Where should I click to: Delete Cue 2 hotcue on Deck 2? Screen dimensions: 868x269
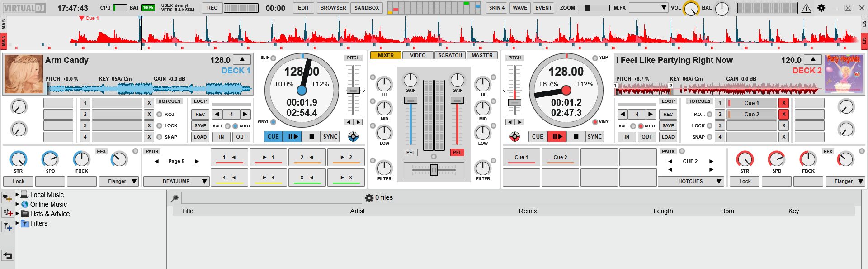tap(784, 114)
